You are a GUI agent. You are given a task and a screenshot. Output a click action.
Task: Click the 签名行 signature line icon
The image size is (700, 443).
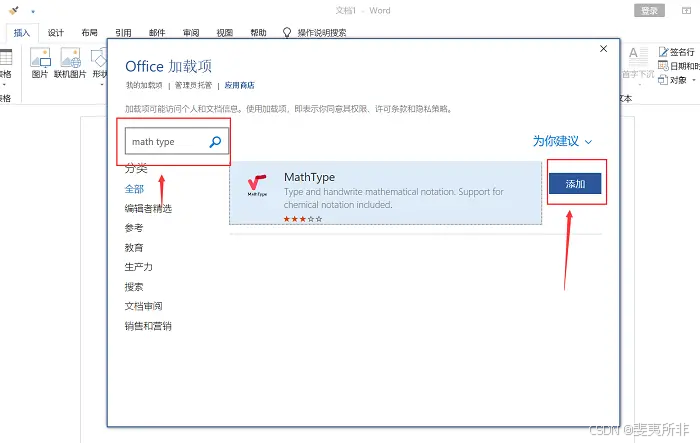tap(663, 52)
